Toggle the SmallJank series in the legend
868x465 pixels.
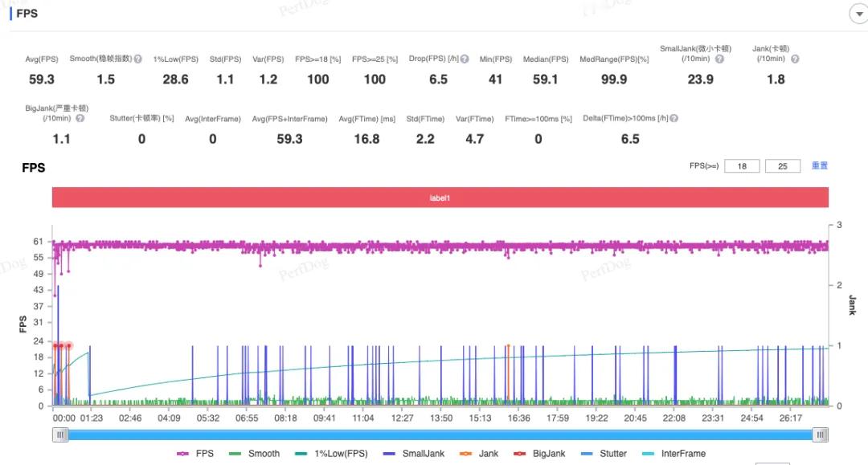tap(414, 454)
